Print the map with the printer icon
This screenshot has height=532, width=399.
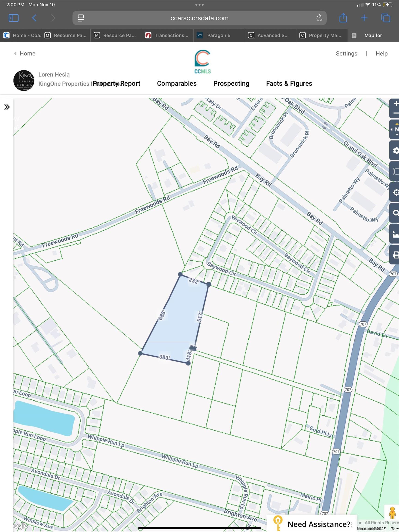[x=395, y=255]
